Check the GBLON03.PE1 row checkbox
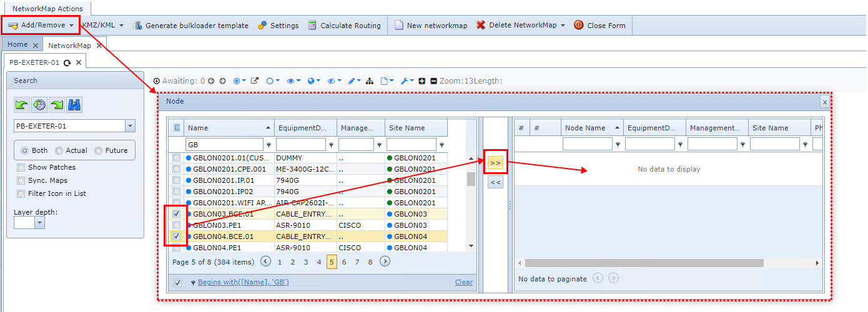This screenshot has width=868, height=312. point(177,225)
